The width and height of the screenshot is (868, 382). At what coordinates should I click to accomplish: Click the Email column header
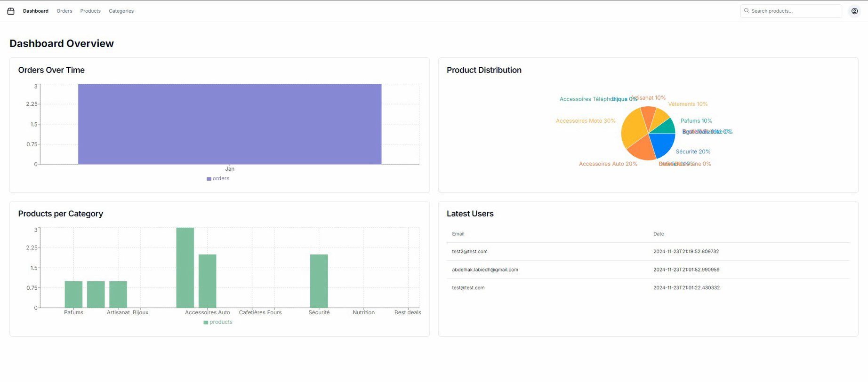[x=458, y=234]
